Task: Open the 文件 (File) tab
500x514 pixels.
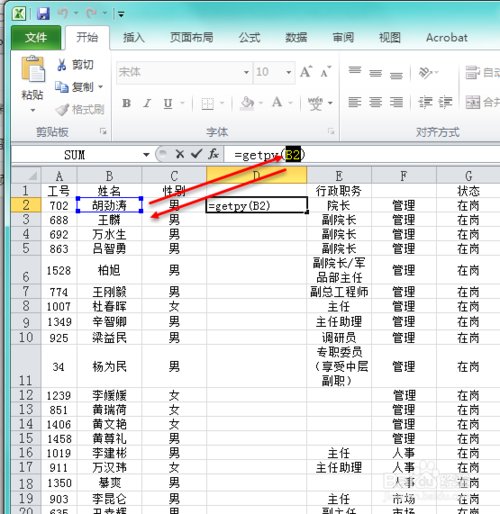Action: (x=36, y=37)
